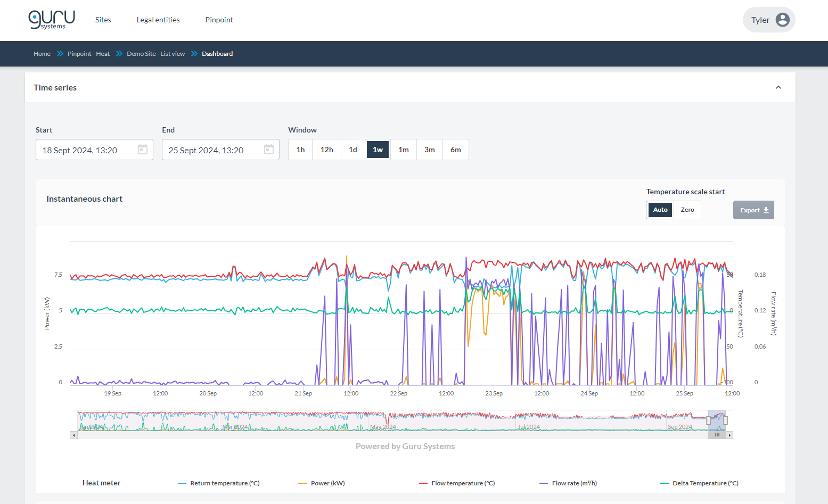Click the navigator's right range handle
828x504 pixels.
(725, 420)
